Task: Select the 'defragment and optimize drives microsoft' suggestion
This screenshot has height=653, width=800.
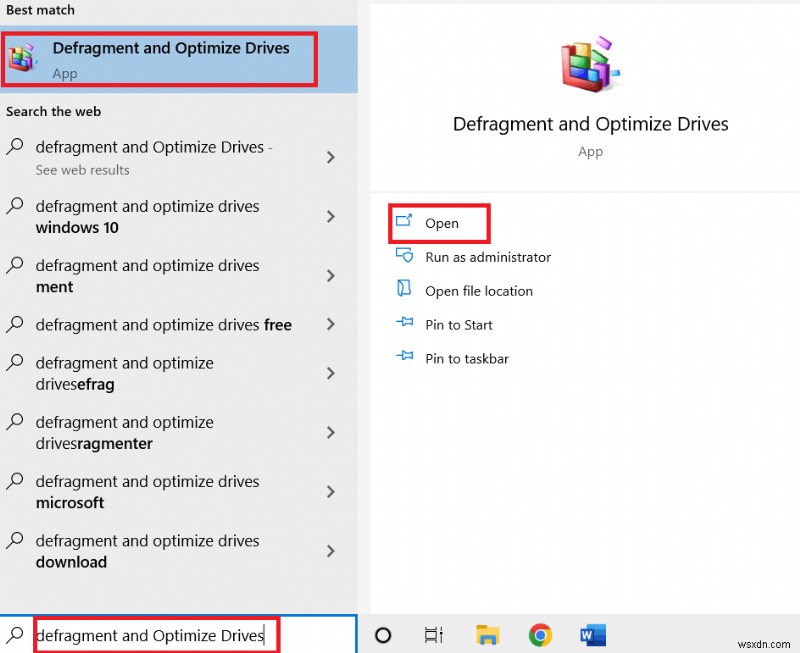Action: [x=179, y=492]
